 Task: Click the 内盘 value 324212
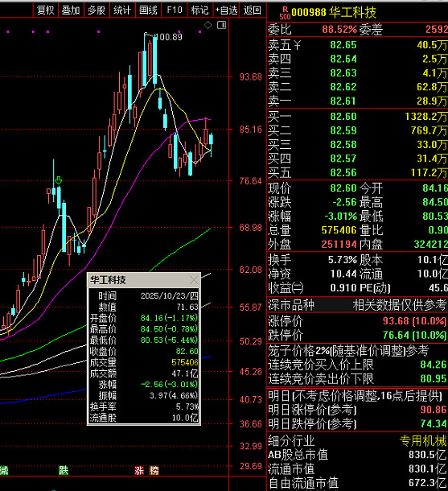click(431, 244)
